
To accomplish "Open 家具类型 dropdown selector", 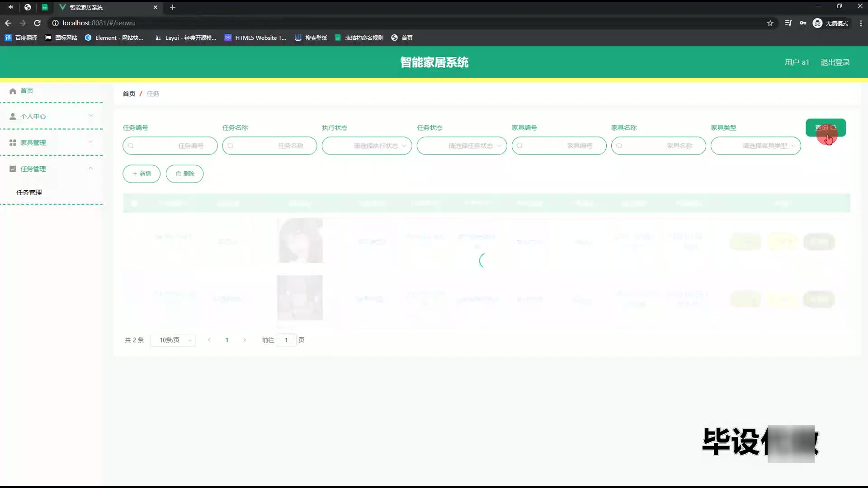I will [x=755, y=146].
